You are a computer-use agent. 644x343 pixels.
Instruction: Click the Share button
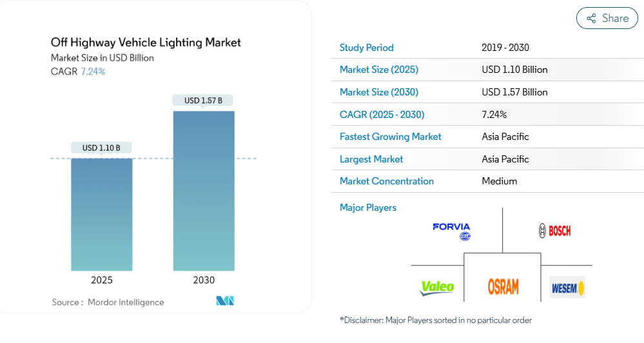607,19
